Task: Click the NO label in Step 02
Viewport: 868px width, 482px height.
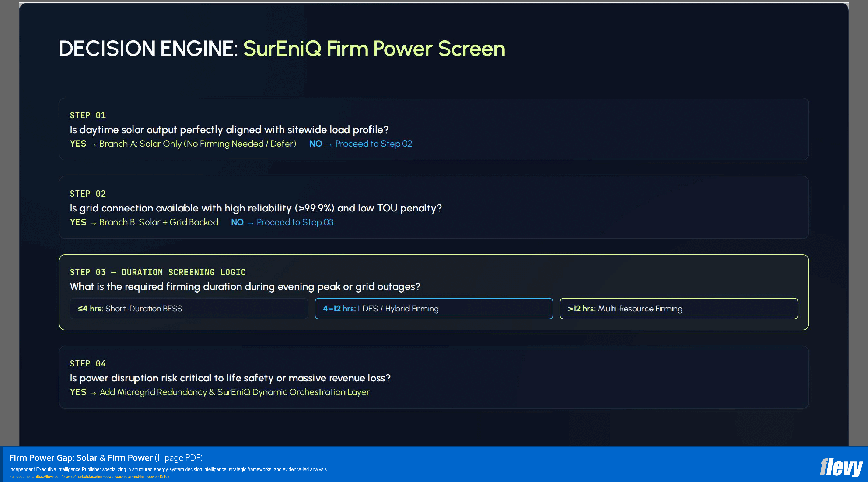Action: click(237, 222)
